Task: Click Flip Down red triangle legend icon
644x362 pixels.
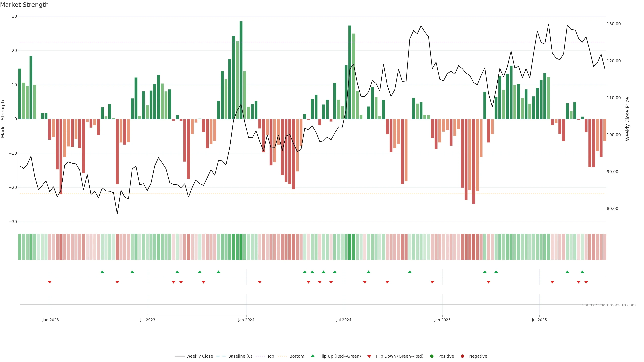Action: tap(369, 356)
